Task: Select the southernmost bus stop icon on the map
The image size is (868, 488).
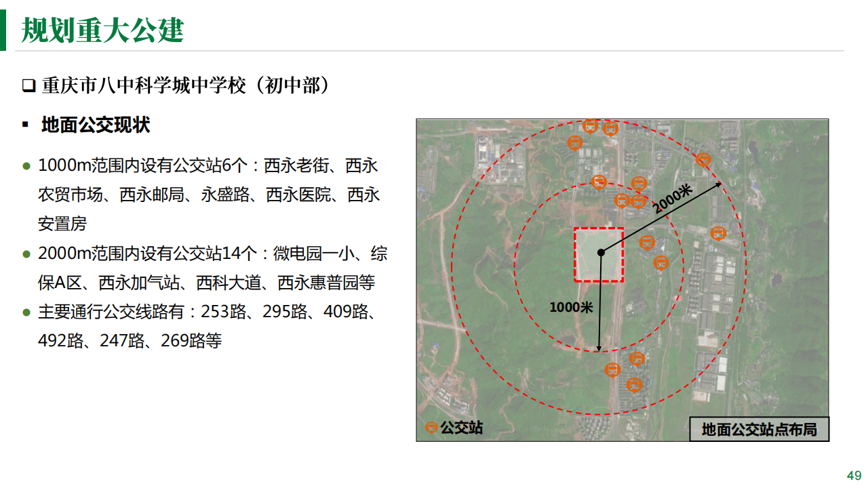Action: tap(634, 385)
